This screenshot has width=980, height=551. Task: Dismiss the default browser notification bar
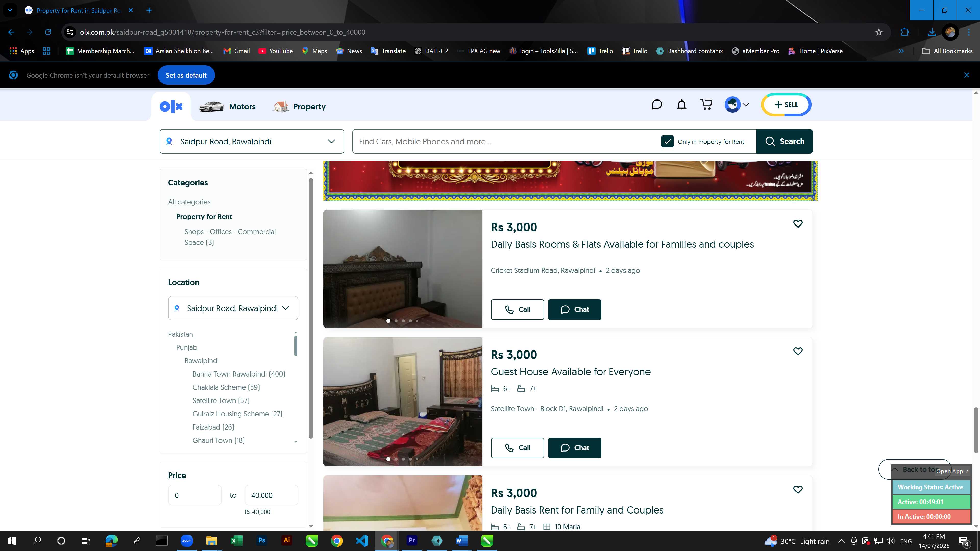[966, 75]
